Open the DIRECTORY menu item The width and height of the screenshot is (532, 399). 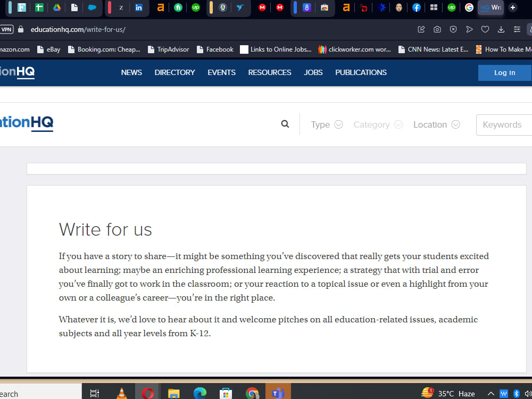pos(174,72)
